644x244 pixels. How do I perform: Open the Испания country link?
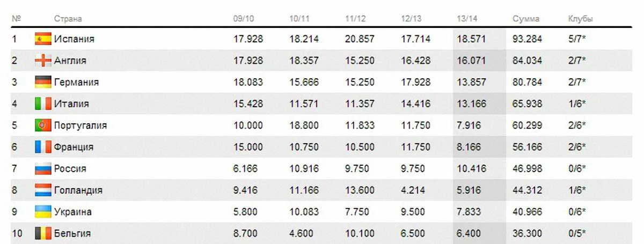[x=74, y=39]
